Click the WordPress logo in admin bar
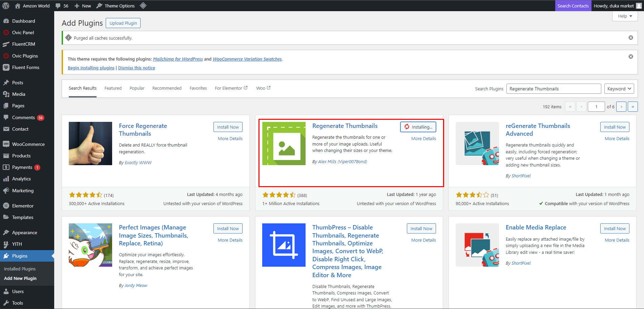This screenshot has width=644, height=309. click(x=6, y=6)
